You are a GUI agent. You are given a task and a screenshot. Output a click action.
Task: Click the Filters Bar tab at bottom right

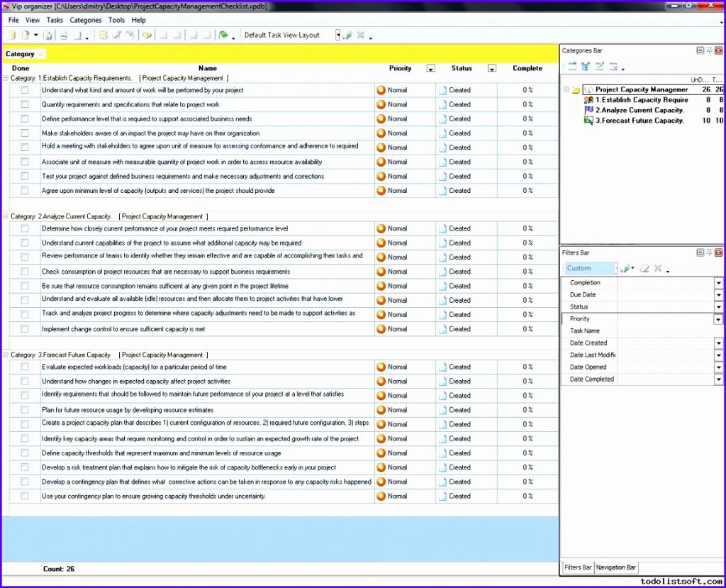[x=578, y=567]
